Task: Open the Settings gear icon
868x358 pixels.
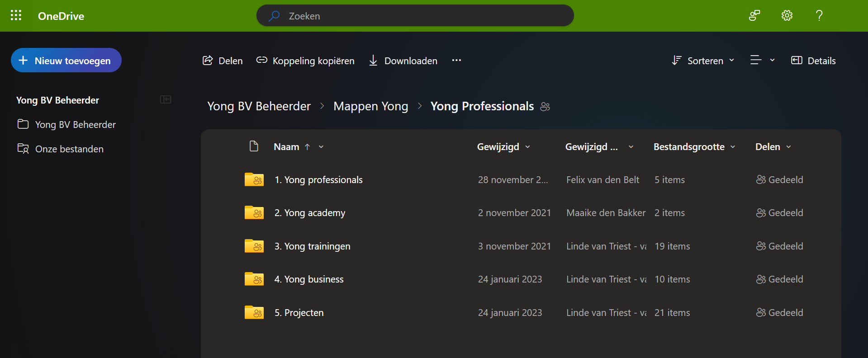Action: (x=787, y=15)
